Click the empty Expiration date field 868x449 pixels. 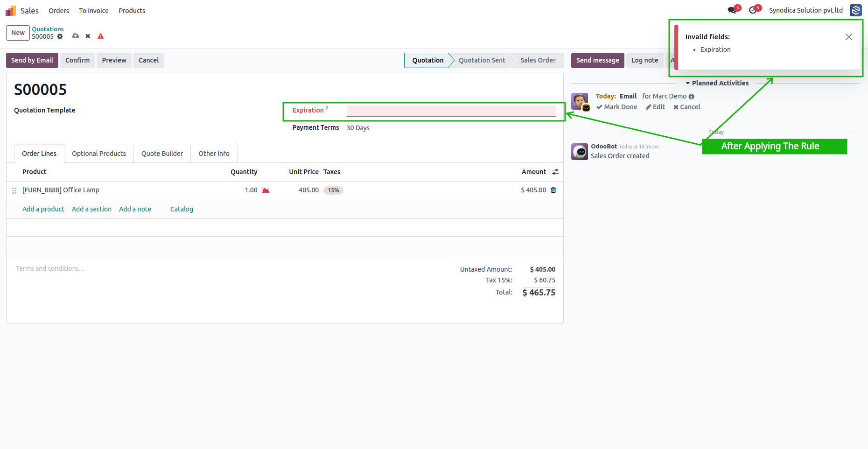point(451,111)
